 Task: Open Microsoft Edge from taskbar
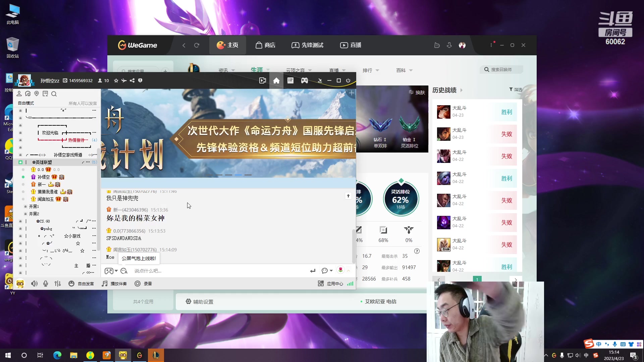tap(57, 355)
